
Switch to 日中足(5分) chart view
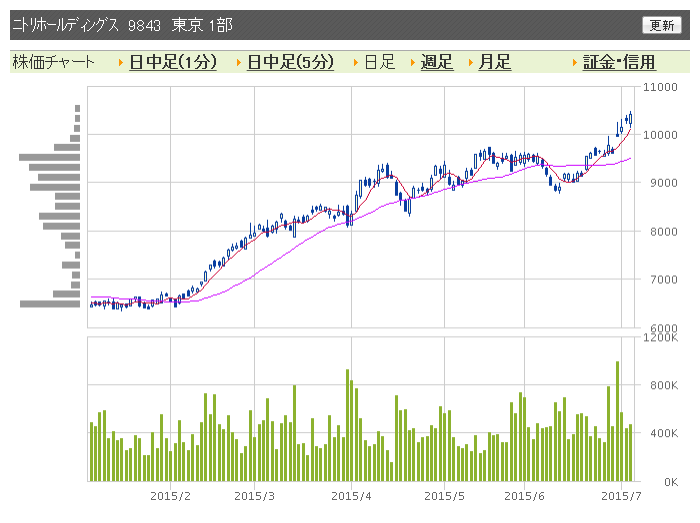[290, 62]
